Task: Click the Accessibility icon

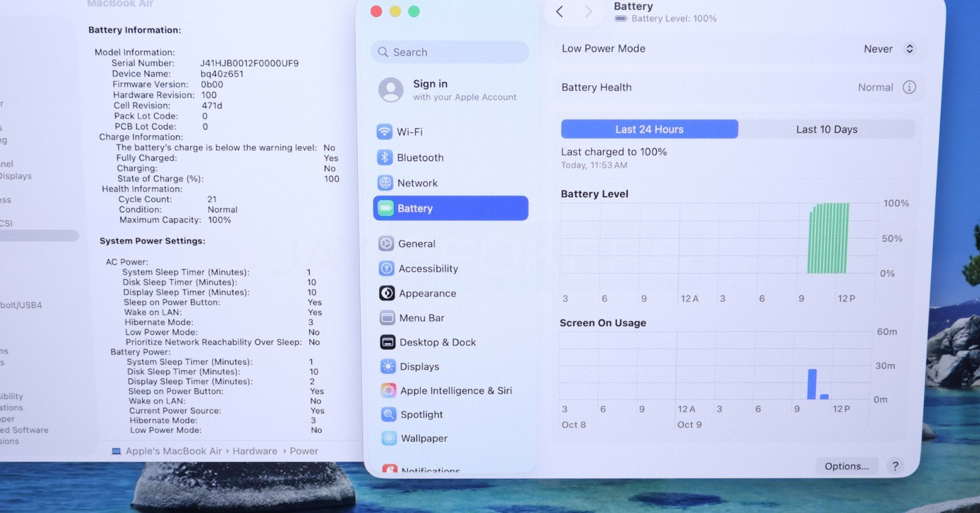Action: tap(386, 269)
